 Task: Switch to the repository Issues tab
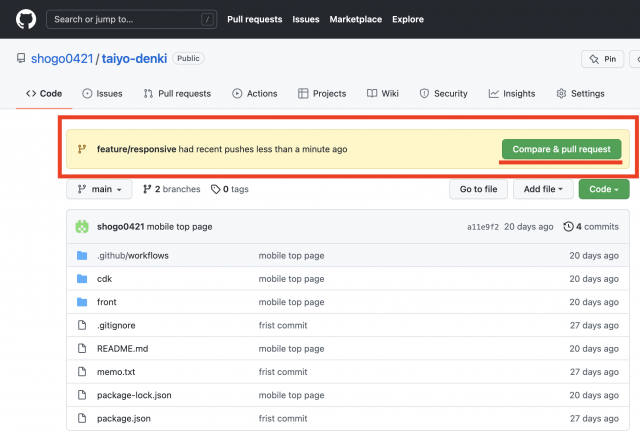102,93
